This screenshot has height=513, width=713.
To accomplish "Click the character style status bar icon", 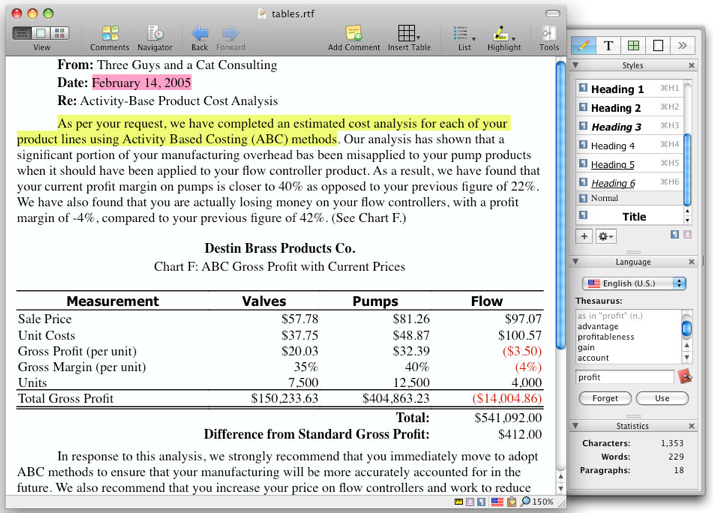I will 470,502.
